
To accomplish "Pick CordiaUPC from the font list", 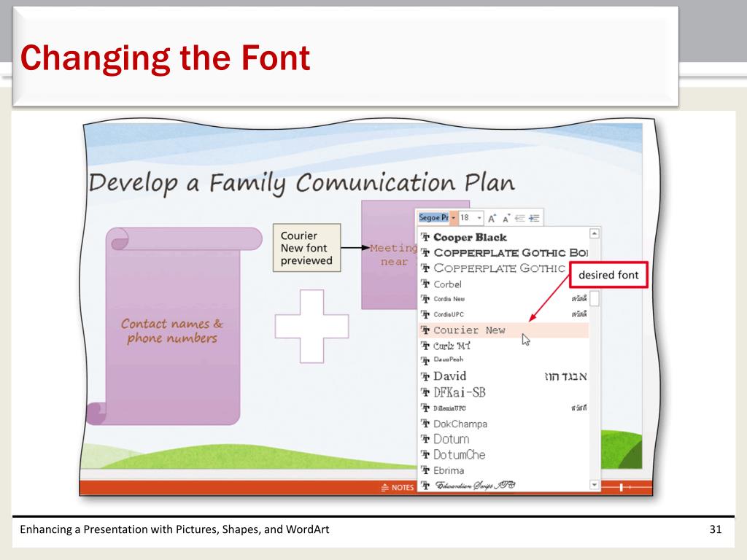I will (503, 314).
